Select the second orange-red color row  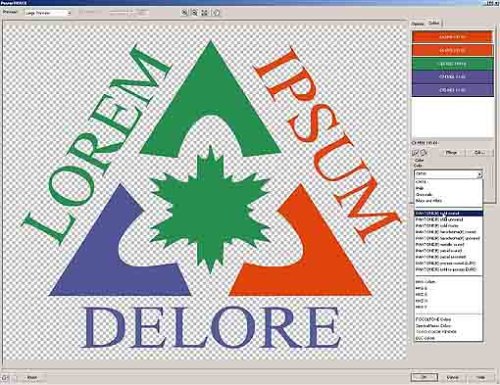tap(452, 50)
